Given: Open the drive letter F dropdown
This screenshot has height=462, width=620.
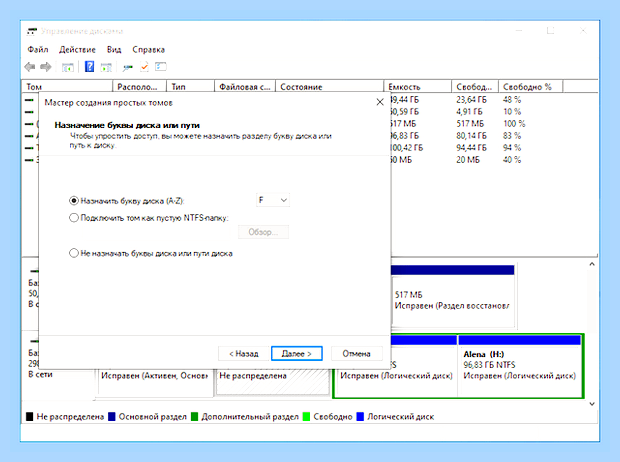Looking at the screenshot, I should pyautogui.click(x=272, y=200).
